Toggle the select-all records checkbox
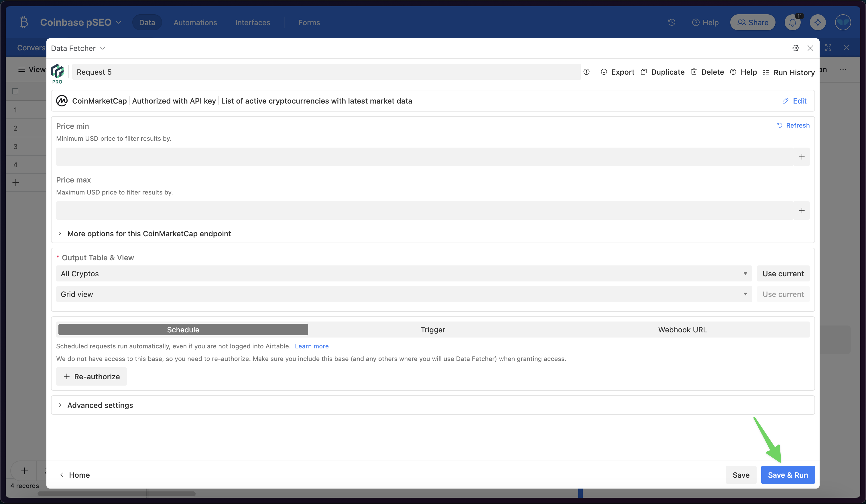 click(x=15, y=91)
